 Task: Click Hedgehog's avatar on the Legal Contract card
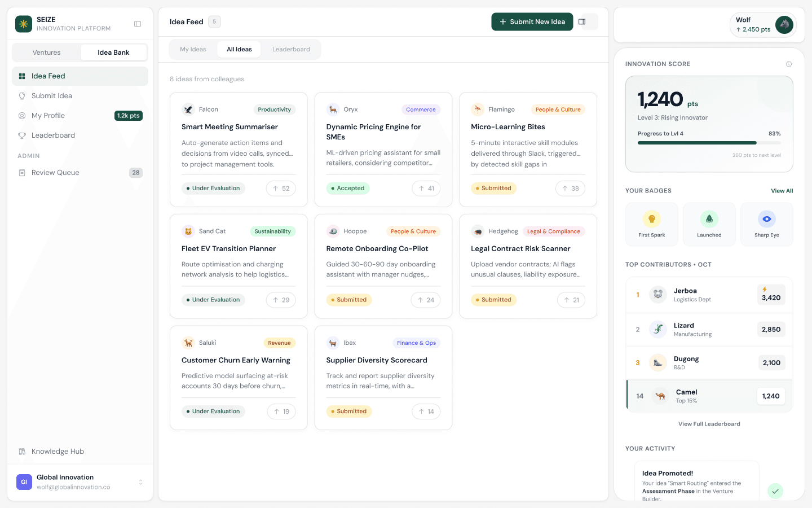478,231
